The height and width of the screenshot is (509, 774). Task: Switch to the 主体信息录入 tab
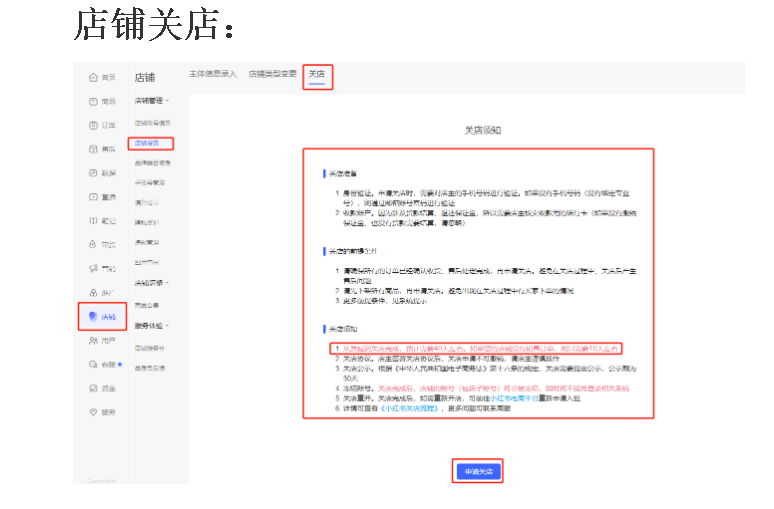click(213, 75)
